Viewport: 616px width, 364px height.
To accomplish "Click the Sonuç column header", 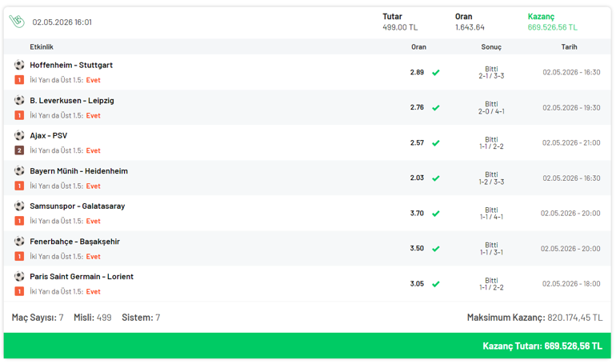I will (491, 46).
